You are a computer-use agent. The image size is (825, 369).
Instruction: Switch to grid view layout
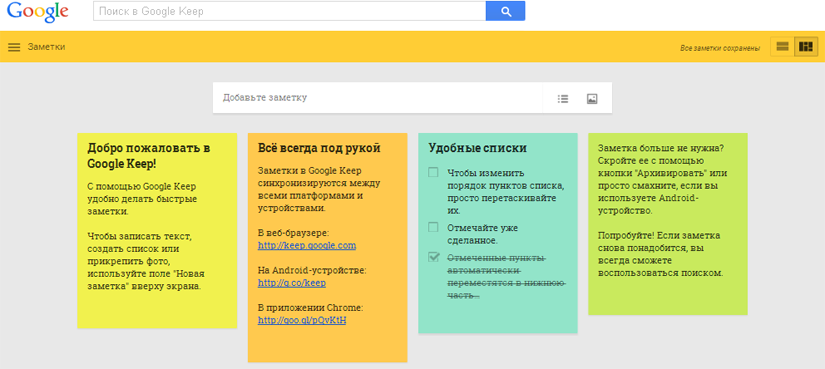point(806,47)
